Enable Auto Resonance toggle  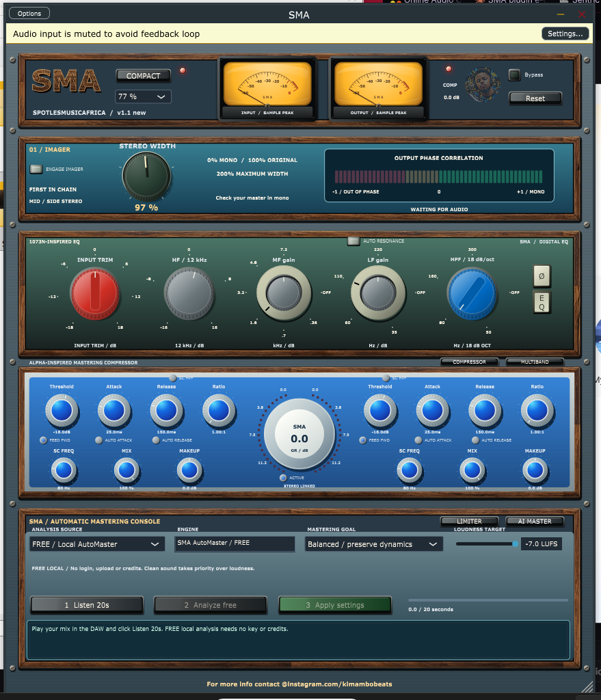pos(353,241)
